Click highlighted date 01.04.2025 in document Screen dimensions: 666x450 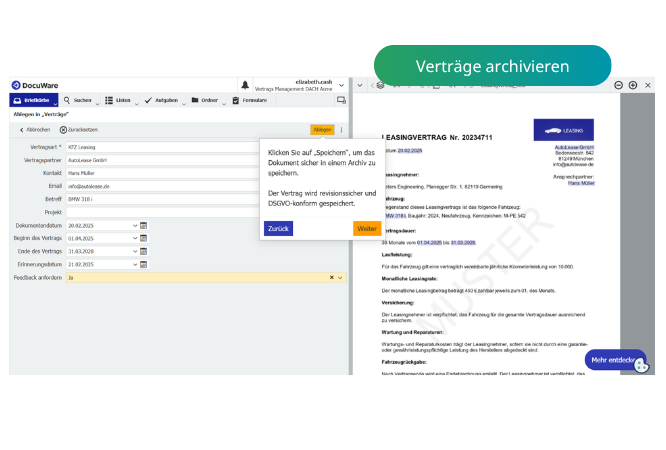[429, 243]
